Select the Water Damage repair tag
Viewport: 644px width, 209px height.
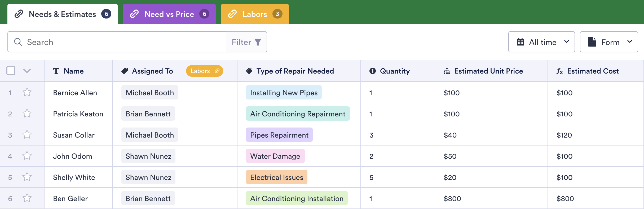point(275,156)
